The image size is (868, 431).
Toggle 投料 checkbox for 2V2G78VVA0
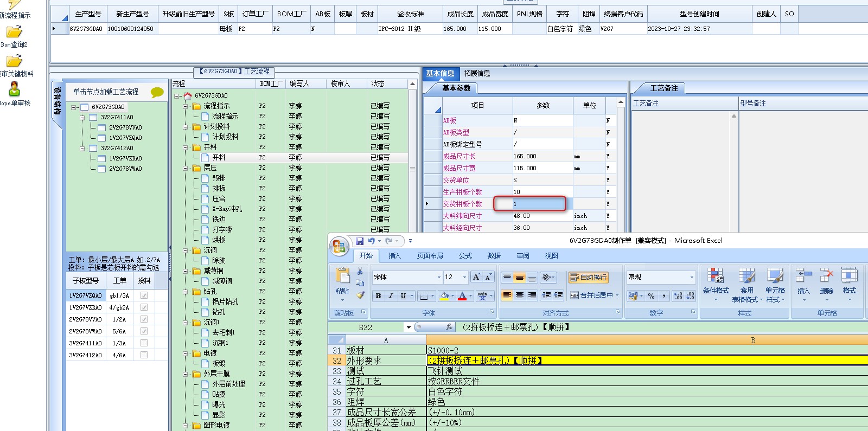144,319
